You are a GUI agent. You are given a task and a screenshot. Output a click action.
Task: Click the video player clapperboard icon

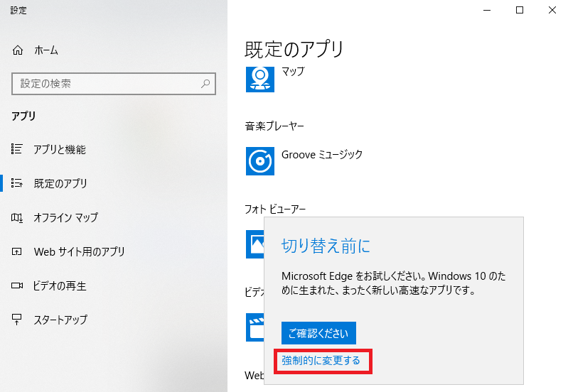pyautogui.click(x=255, y=327)
